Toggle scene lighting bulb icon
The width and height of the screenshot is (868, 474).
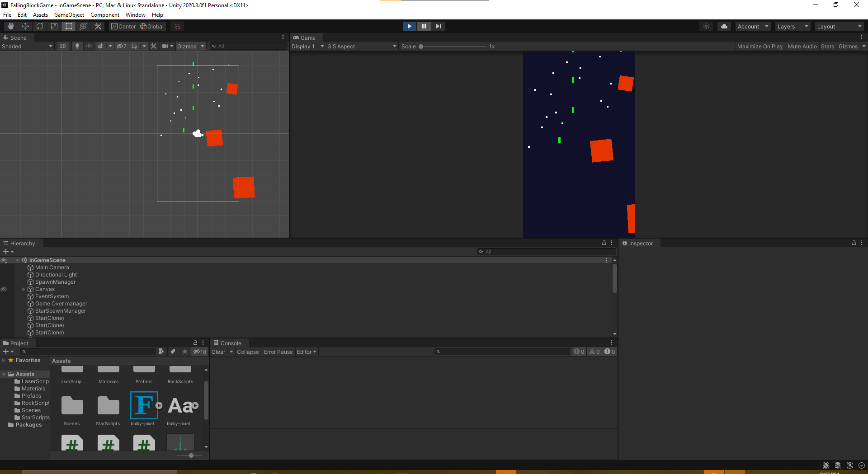[77, 46]
